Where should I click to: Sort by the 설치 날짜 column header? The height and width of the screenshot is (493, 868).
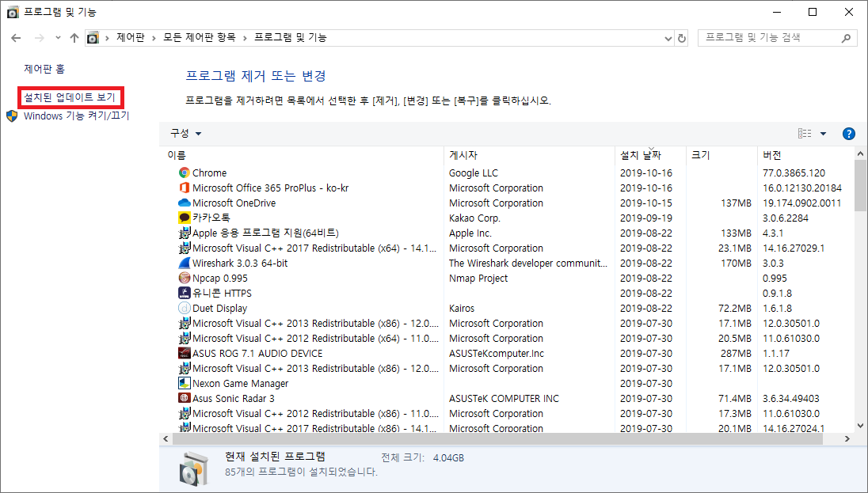pyautogui.click(x=650, y=155)
